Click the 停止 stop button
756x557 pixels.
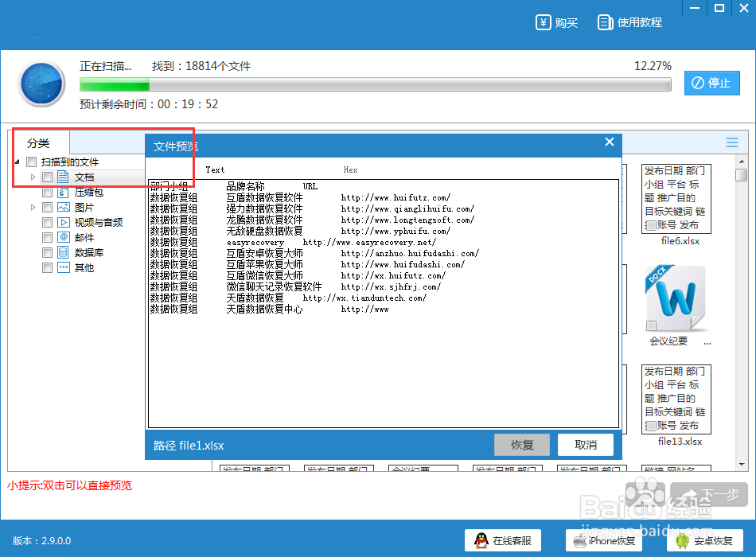(x=711, y=83)
